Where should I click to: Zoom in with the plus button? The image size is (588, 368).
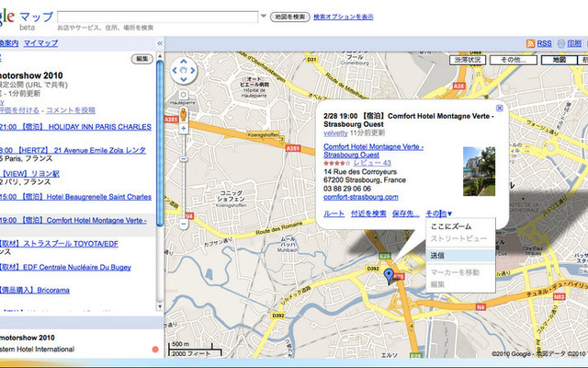click(x=184, y=129)
